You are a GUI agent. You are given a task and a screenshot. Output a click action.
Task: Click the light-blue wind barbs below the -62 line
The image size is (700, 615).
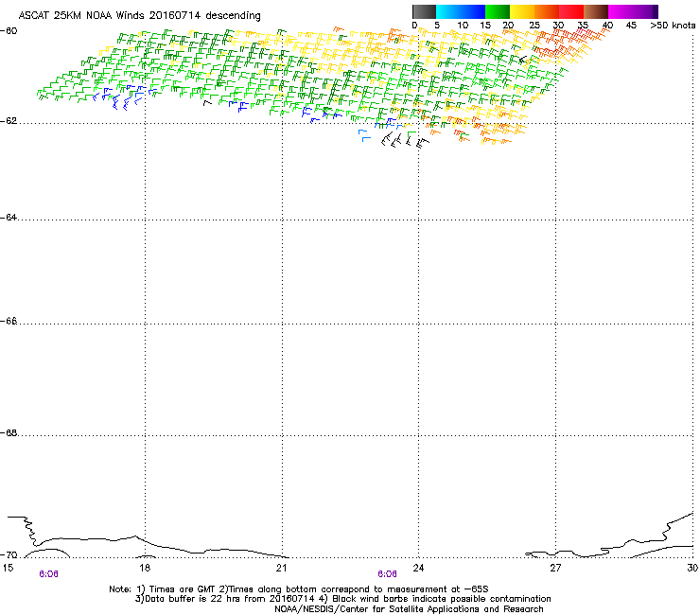[365, 135]
